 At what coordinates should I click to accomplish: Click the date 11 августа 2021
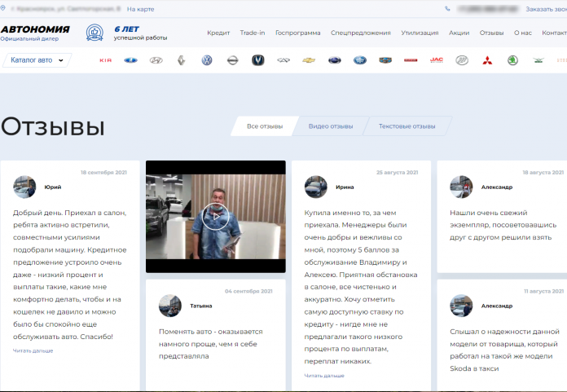pyautogui.click(x=544, y=291)
